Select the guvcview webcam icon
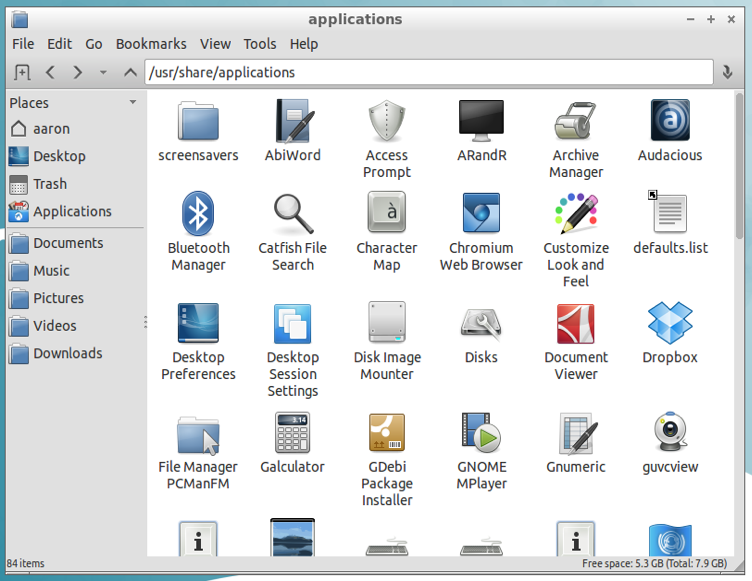The height and width of the screenshot is (581, 752). (670, 431)
